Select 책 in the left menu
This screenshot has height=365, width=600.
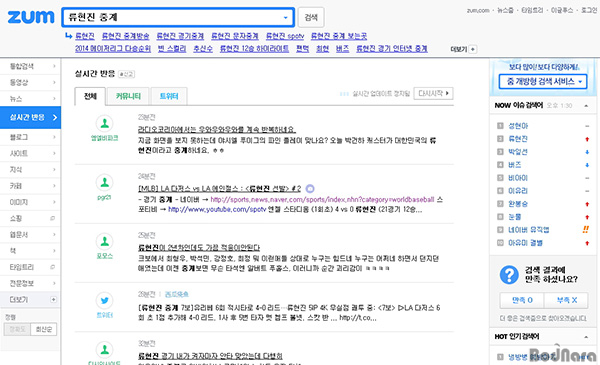coord(30,251)
